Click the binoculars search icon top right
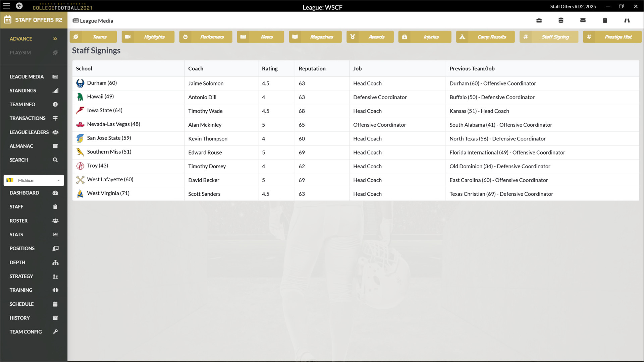 pyautogui.click(x=627, y=20)
